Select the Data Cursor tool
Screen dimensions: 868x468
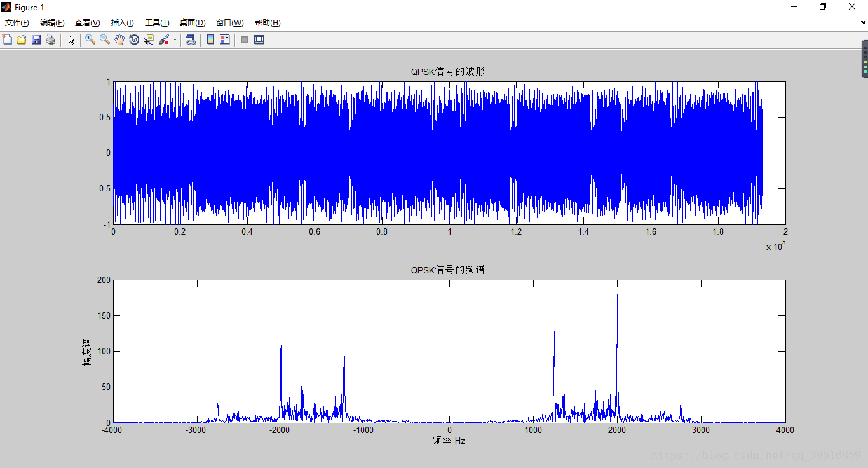149,39
